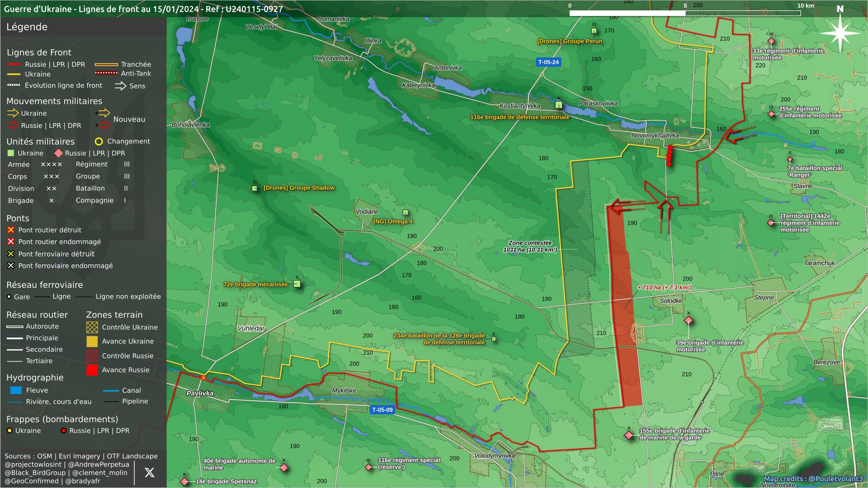Click the 255e régiment diamond marker
The height and width of the screenshot is (488, 868).
point(771,114)
